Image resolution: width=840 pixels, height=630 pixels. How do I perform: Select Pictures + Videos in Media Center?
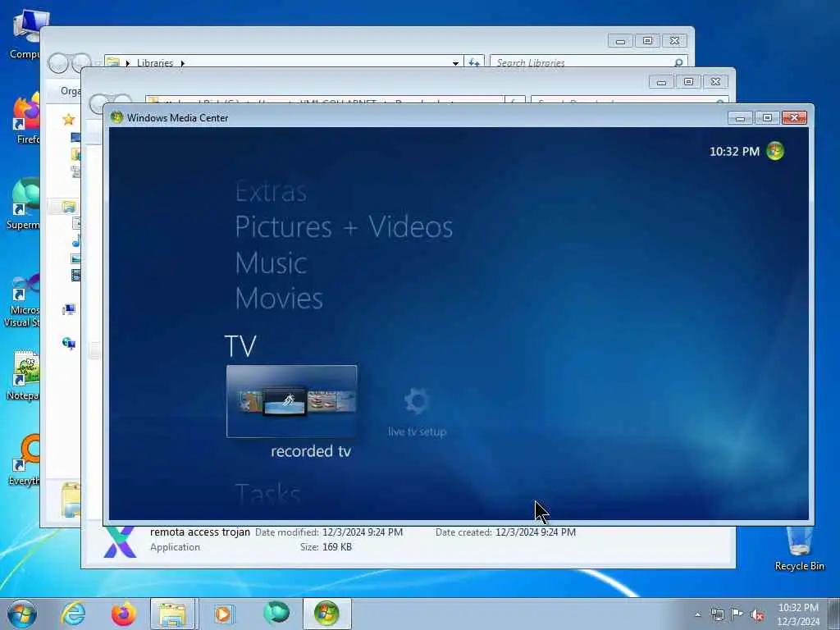[344, 226]
